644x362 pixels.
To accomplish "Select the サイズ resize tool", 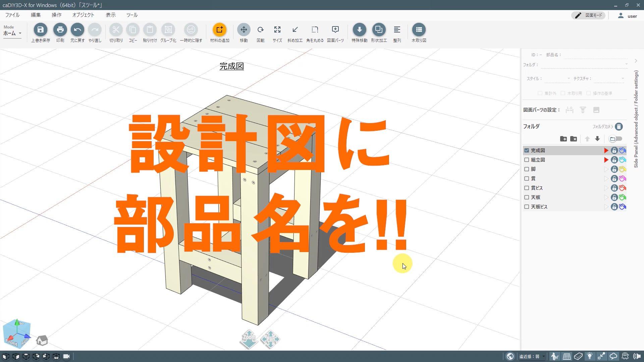I will 277,29.
